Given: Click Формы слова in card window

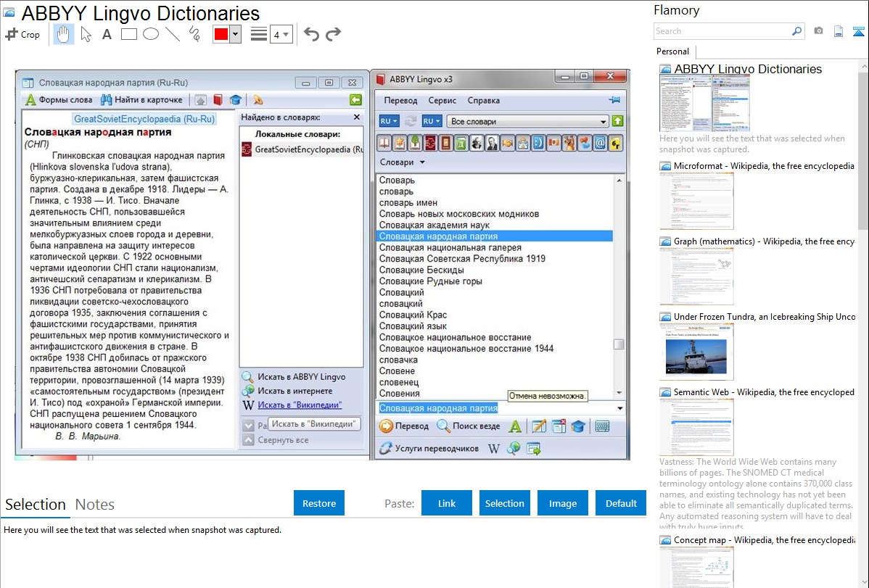Looking at the screenshot, I should 59,100.
